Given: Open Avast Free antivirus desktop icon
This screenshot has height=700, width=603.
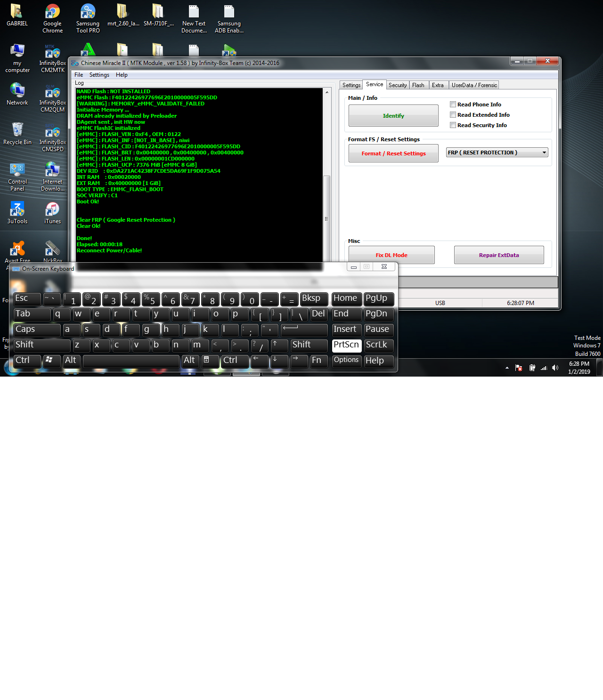Looking at the screenshot, I should (17, 252).
